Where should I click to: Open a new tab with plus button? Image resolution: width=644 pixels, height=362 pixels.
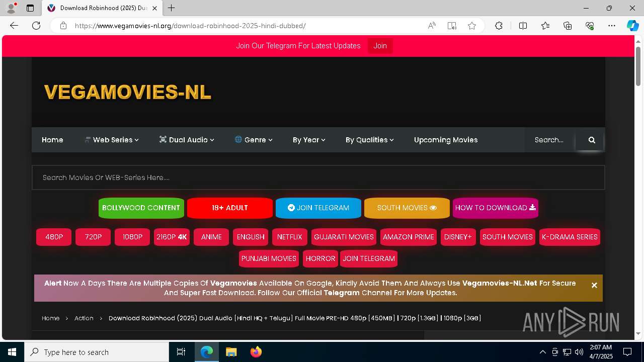pos(171,8)
